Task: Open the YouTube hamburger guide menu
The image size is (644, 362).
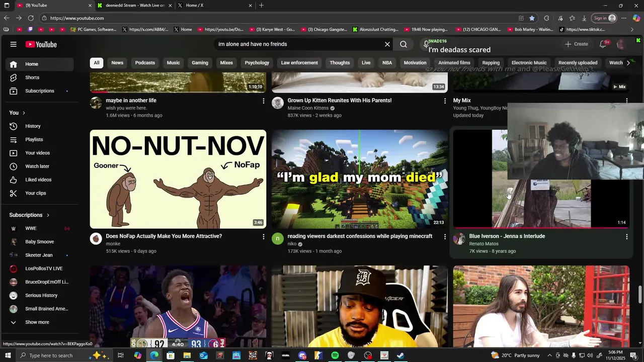Action: 14,44
